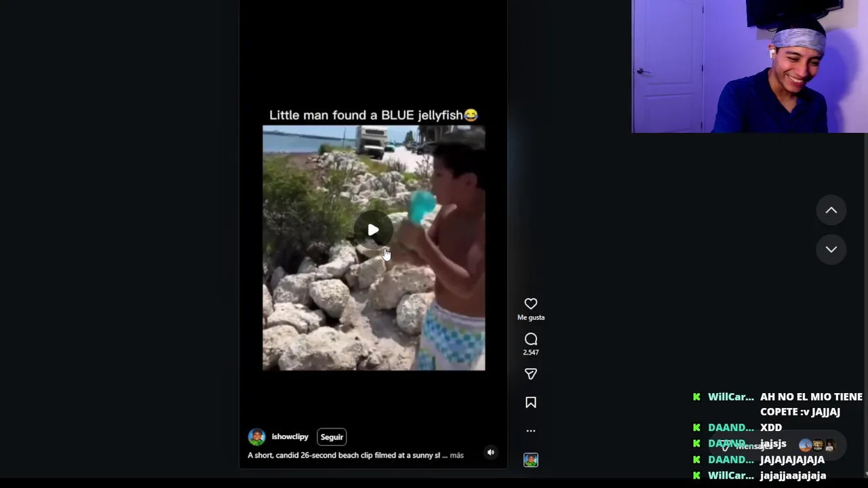The width and height of the screenshot is (868, 488).
Task: Open more options three-dot menu
Action: [530, 430]
